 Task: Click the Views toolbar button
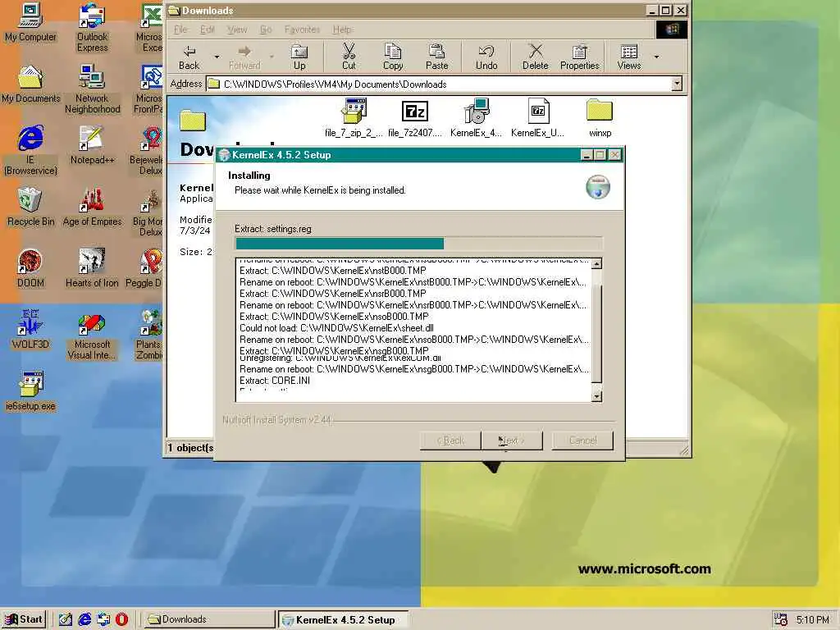[x=629, y=57]
